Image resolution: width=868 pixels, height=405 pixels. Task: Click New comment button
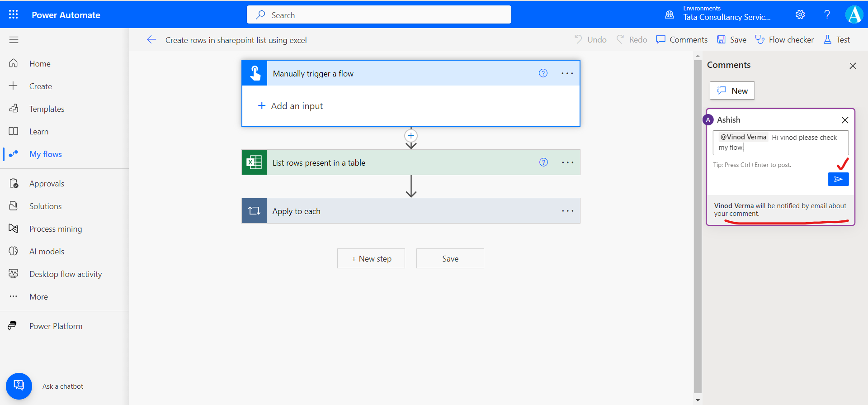[732, 91]
